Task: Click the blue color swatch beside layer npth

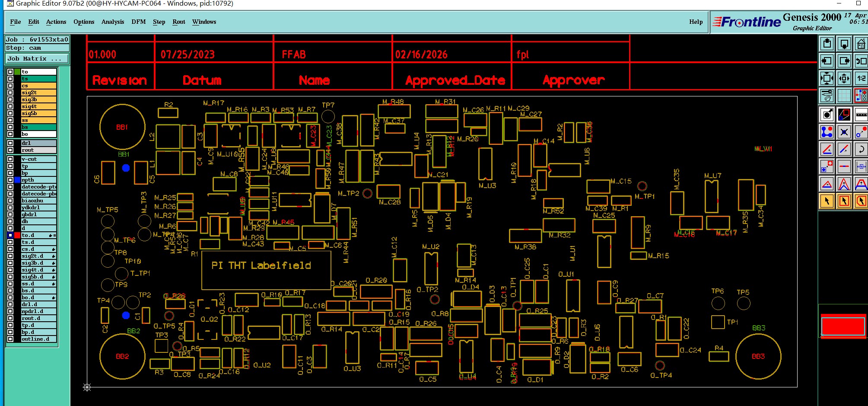Action: pos(17,180)
